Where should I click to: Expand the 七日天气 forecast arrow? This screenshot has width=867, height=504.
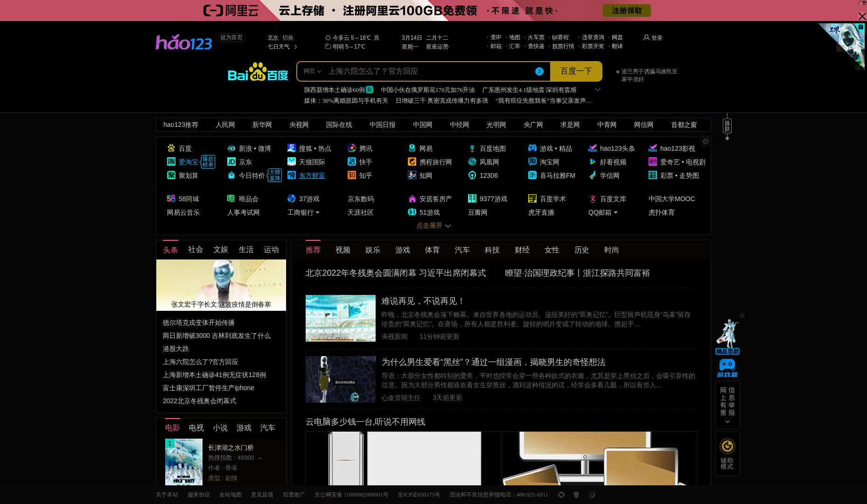295,47
